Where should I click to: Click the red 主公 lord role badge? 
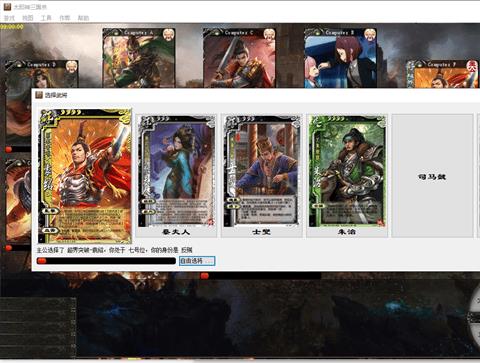pos(471,66)
